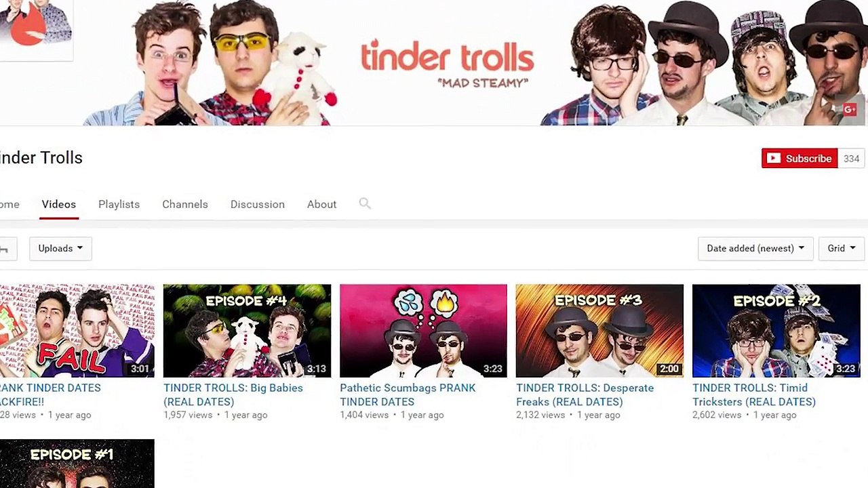Click the Tinder Trolls channel name heading

[41, 158]
